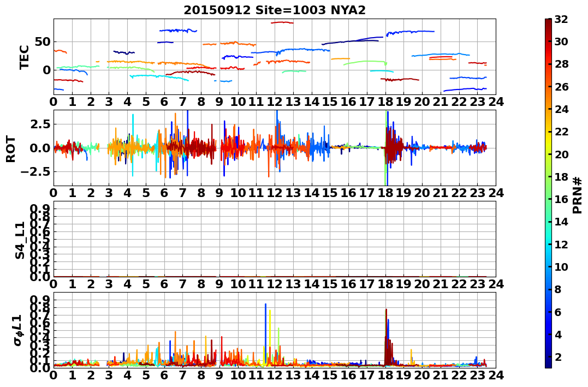Select the TEC y-axis label
This screenshot has width=588, height=387.
pyautogui.click(x=25, y=57)
